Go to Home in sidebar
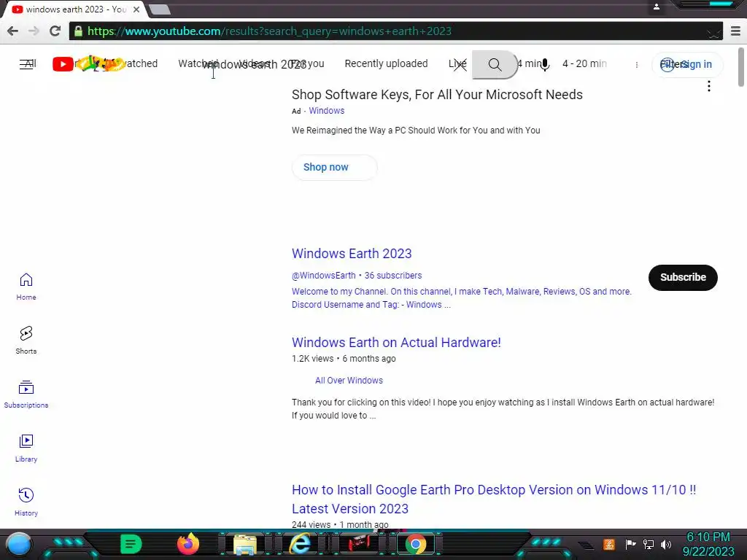747x560 pixels. pyautogui.click(x=26, y=287)
